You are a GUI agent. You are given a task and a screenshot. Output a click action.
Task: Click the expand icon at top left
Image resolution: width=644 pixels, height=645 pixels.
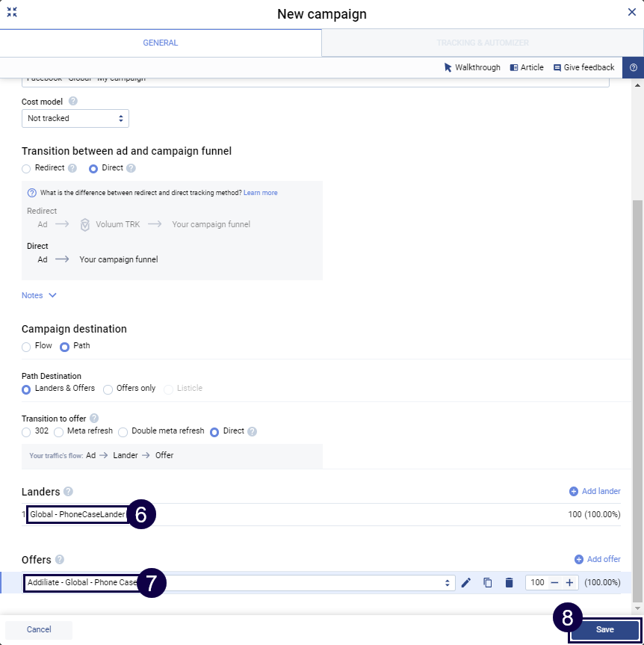[12, 12]
